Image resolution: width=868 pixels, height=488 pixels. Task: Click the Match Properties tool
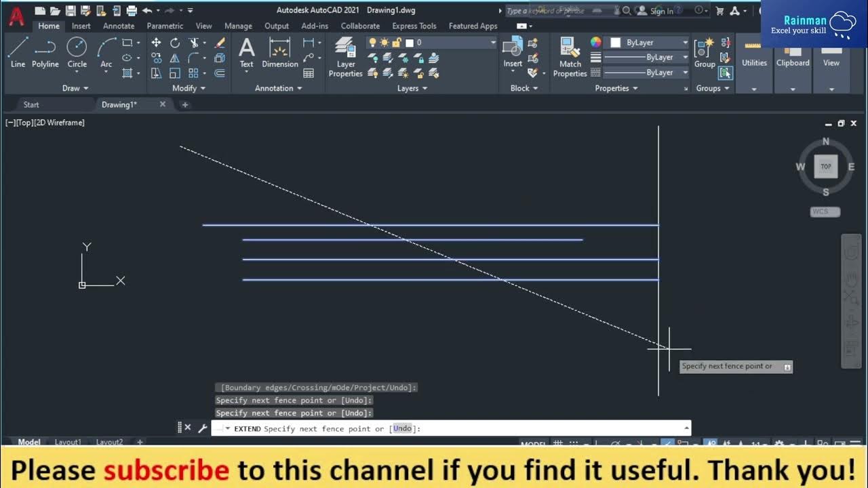pos(570,58)
